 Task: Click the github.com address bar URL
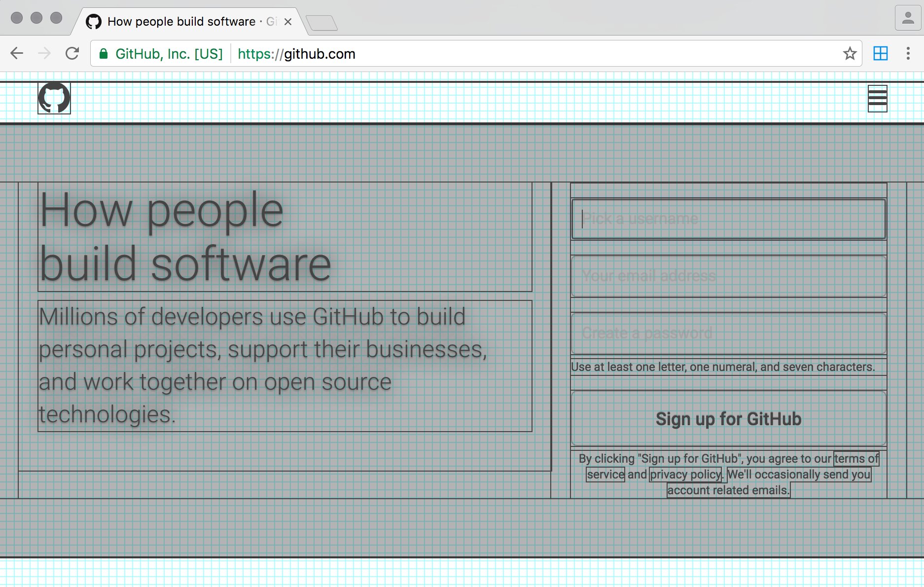point(296,54)
